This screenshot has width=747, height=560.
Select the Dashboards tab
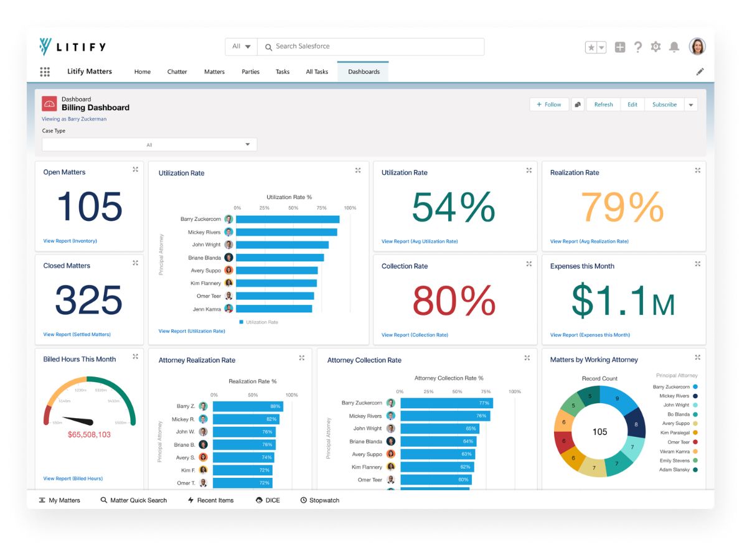pyautogui.click(x=364, y=72)
